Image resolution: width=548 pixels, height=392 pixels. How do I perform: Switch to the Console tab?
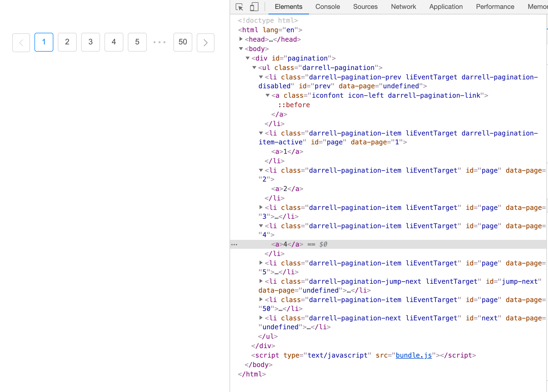click(x=327, y=7)
